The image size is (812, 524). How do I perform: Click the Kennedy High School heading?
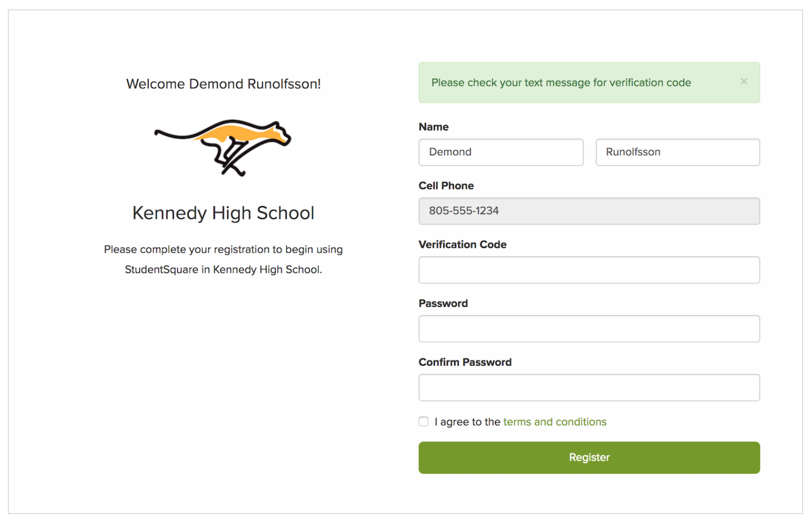pyautogui.click(x=223, y=213)
